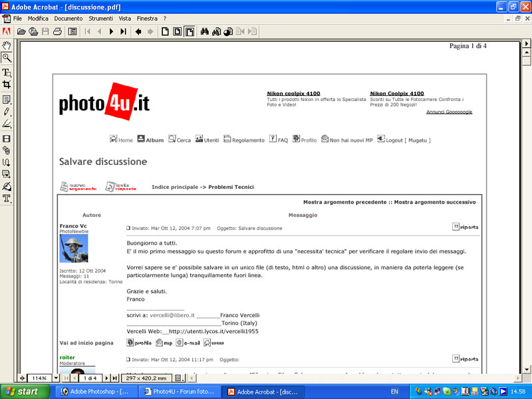Viewport: 532px width, 399px height.
Task: Click the Find binoculars icon
Action: coord(205,31)
